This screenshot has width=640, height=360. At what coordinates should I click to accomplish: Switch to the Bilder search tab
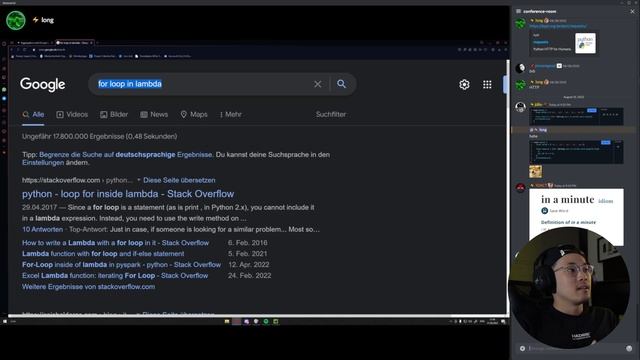(114, 115)
